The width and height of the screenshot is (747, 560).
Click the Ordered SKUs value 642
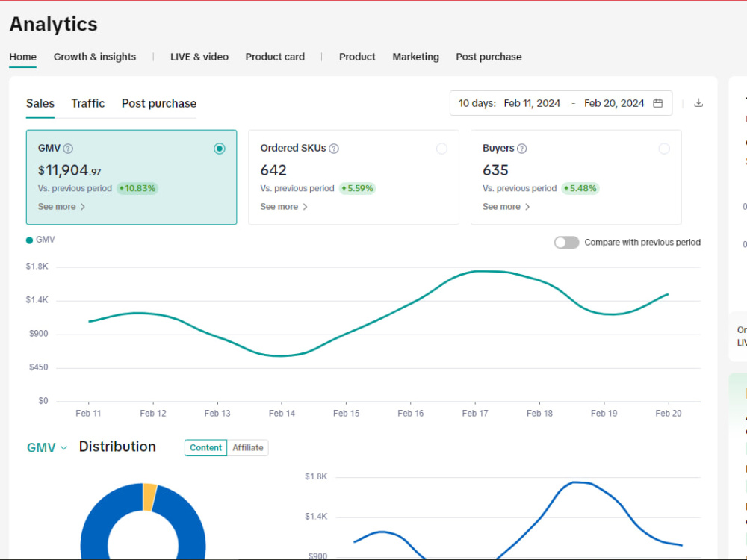tap(273, 170)
